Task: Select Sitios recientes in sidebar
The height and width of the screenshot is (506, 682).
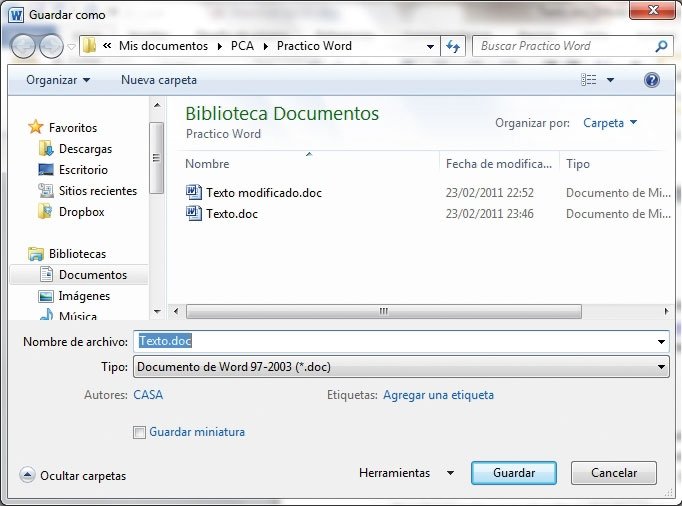Action: 98,191
